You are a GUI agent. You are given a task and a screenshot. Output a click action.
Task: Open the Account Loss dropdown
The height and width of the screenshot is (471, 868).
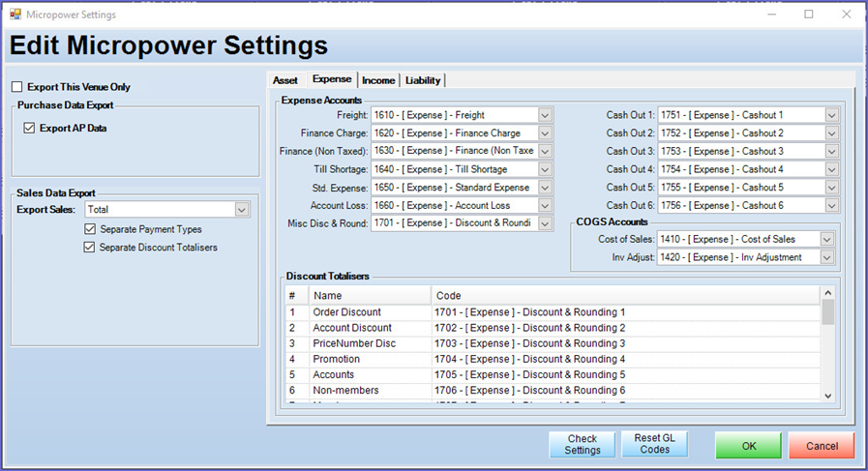tap(545, 205)
